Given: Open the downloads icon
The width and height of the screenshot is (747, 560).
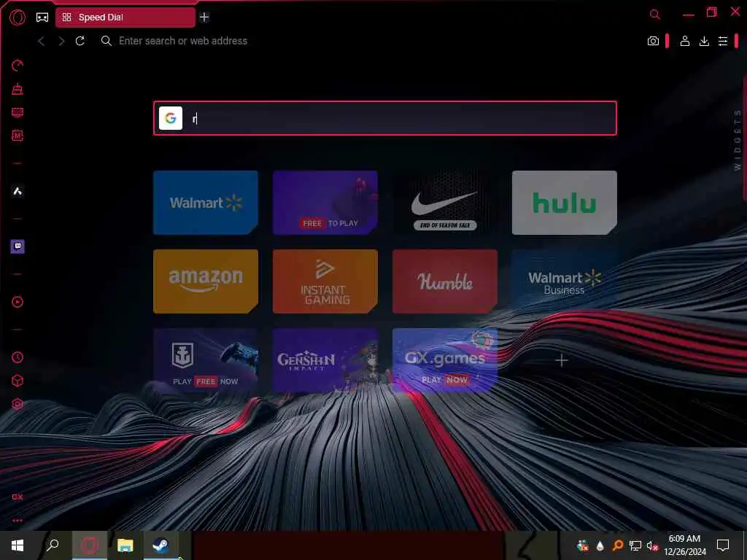Looking at the screenshot, I should click(704, 41).
